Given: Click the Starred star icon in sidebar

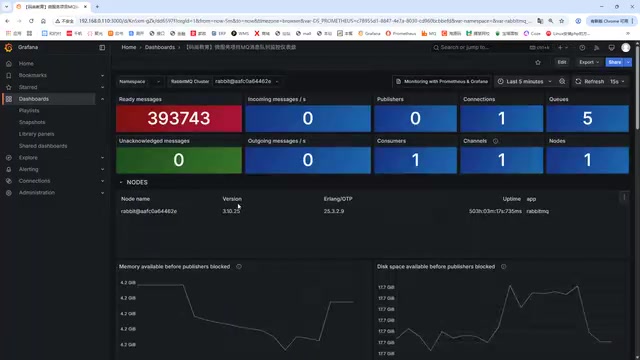Looking at the screenshot, I should (x=9, y=87).
